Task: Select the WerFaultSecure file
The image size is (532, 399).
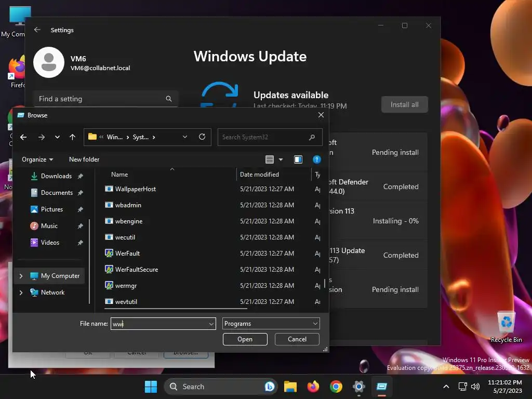Action: point(137,270)
